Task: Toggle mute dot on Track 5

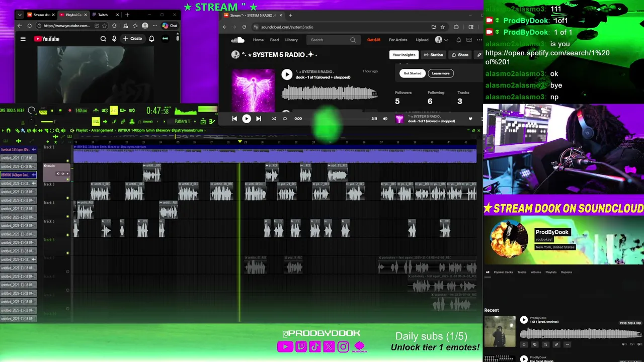Action: (x=68, y=235)
